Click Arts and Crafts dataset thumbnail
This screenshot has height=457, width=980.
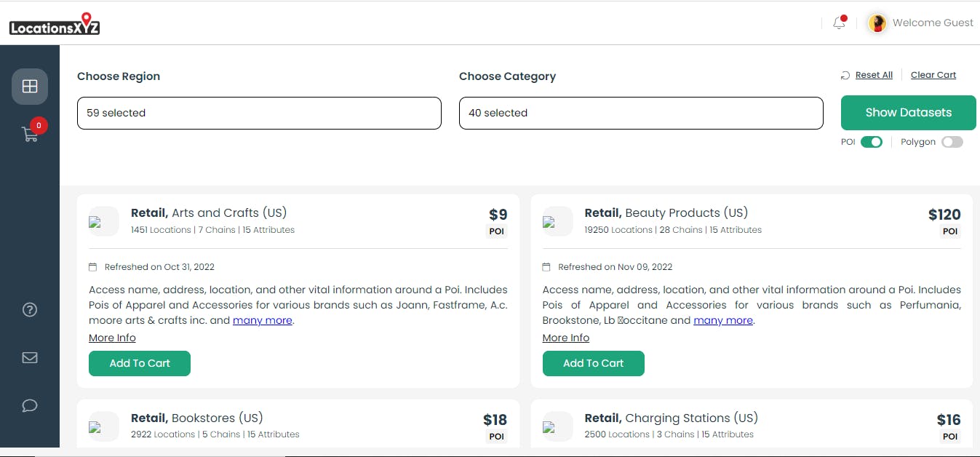point(104,221)
